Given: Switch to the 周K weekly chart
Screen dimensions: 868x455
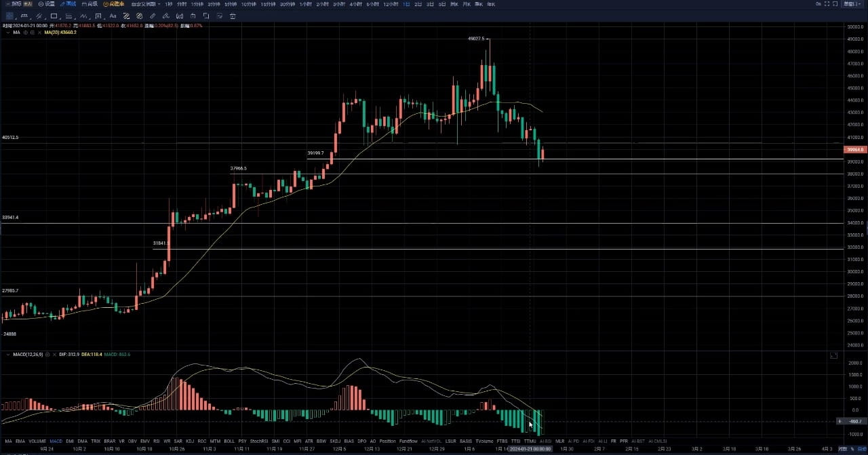Looking at the screenshot, I should tap(454, 4).
